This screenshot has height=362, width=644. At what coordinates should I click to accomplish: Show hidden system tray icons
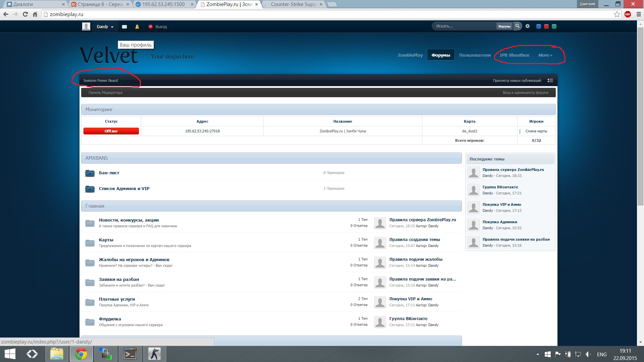(538, 354)
